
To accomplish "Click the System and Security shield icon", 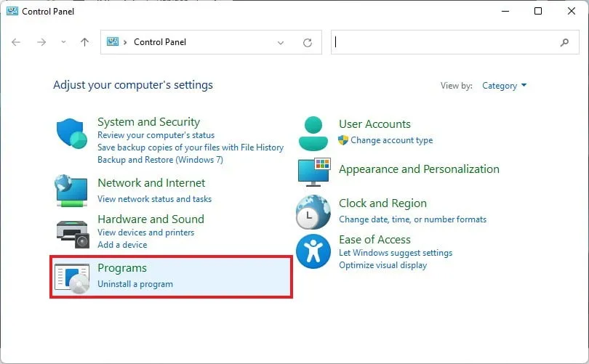I will [x=72, y=134].
